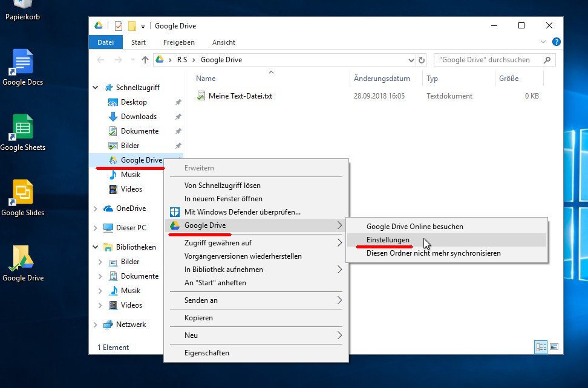Switch to the Start ribbon tab
This screenshot has height=388, width=588.
click(139, 42)
